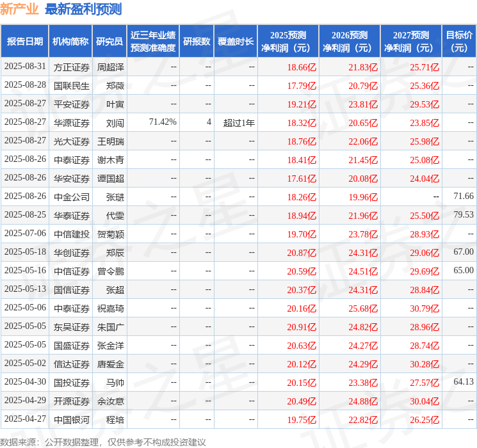
Task: Select the 2027预测净利润 column header
Action: (x=411, y=42)
